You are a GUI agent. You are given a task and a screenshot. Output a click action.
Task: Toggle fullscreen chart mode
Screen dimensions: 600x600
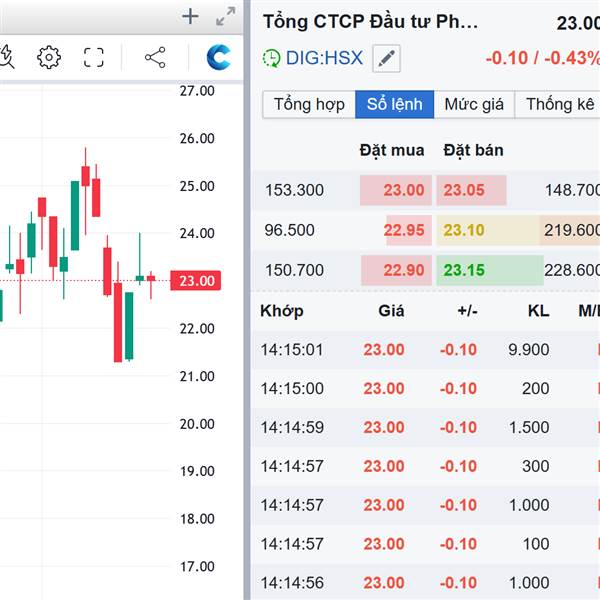94,57
